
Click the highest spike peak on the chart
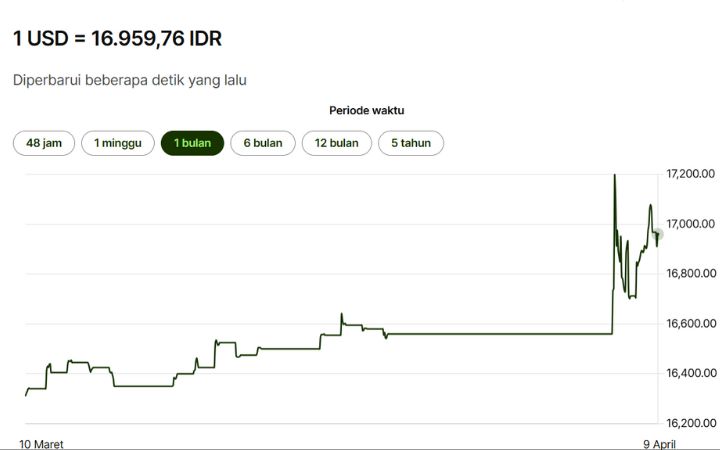(614, 176)
